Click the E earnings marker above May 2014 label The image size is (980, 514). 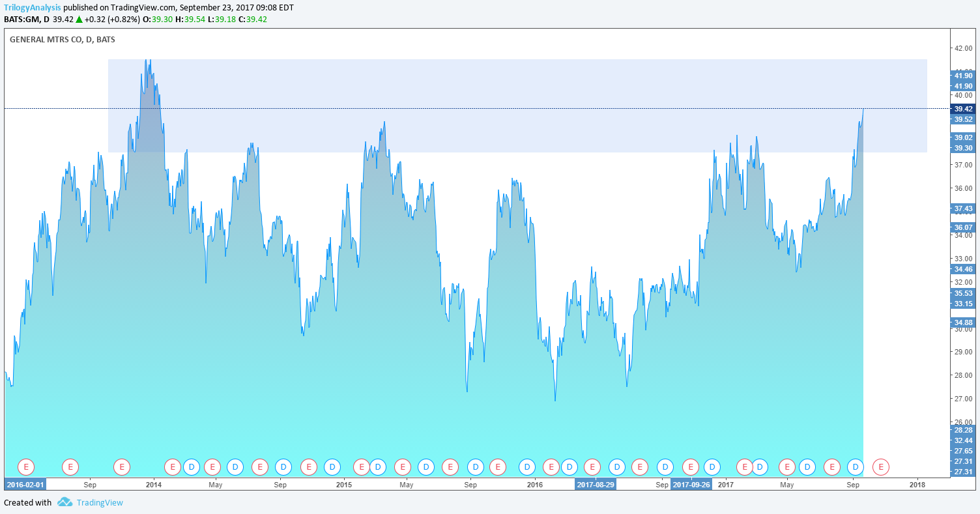[x=212, y=466]
